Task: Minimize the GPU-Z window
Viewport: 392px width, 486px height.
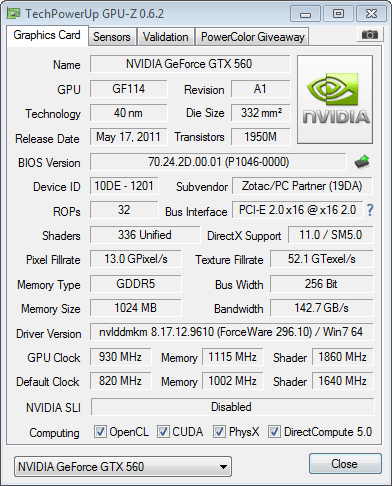Action: tap(305, 14)
